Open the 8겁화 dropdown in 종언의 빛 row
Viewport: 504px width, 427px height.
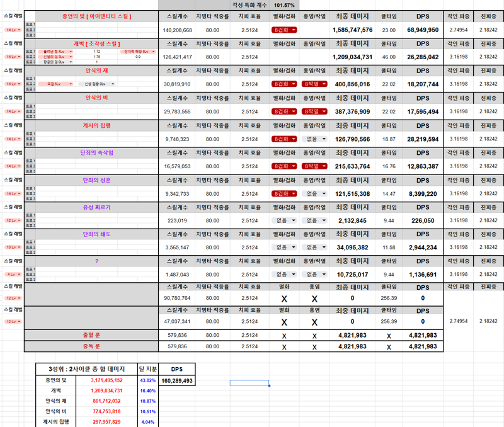[284, 30]
